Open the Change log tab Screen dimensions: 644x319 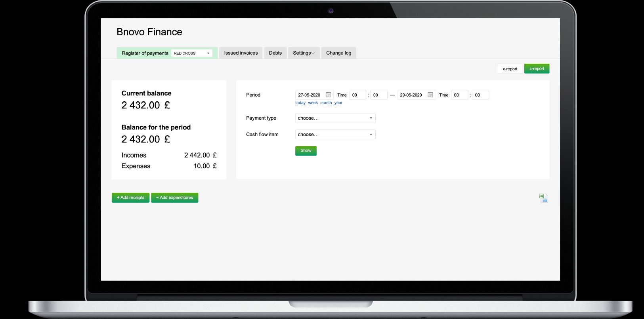click(x=339, y=53)
